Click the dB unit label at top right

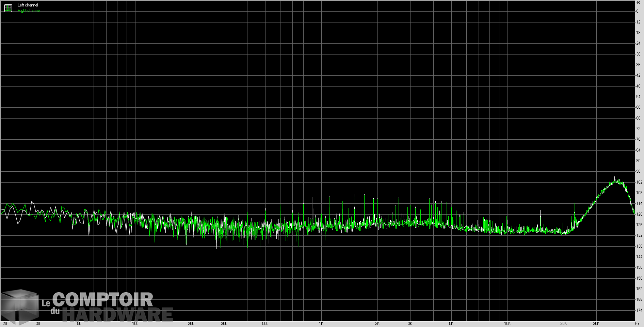637,3
